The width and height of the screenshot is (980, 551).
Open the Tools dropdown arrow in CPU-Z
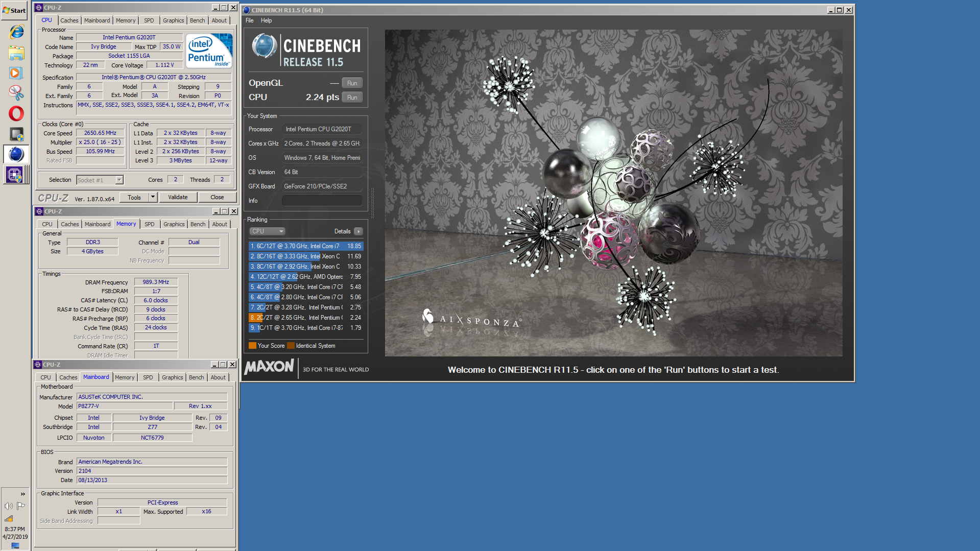[152, 197]
